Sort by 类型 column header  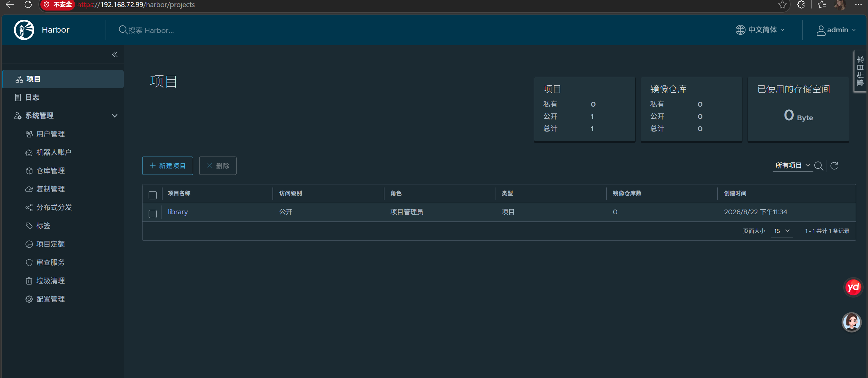[x=507, y=193]
